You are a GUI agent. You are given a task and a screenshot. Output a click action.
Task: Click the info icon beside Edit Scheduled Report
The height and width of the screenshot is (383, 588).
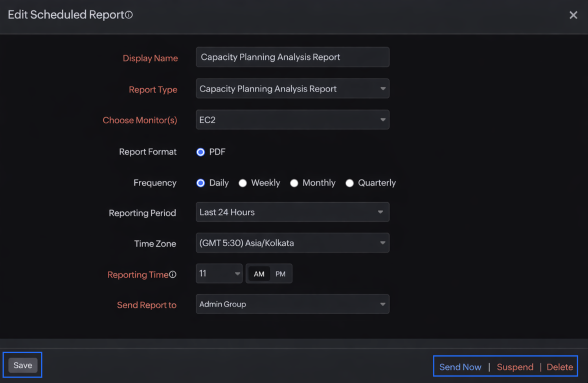click(x=129, y=15)
